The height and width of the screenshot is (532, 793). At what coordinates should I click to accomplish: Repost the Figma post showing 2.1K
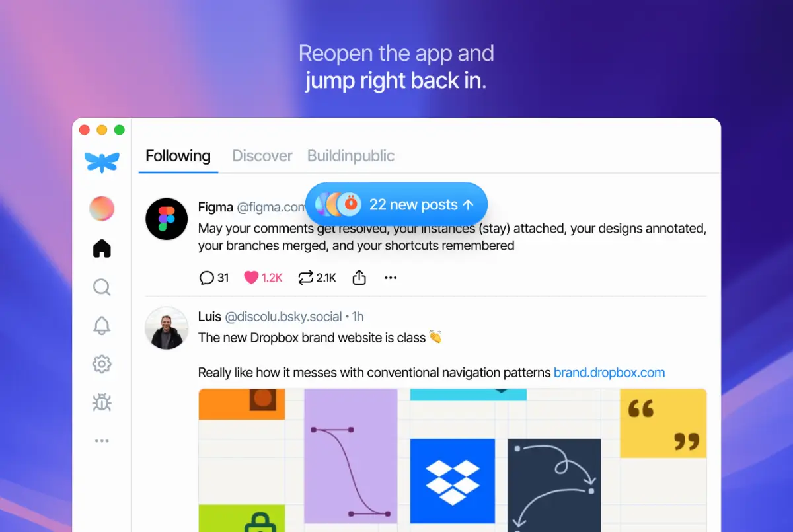pyautogui.click(x=317, y=278)
